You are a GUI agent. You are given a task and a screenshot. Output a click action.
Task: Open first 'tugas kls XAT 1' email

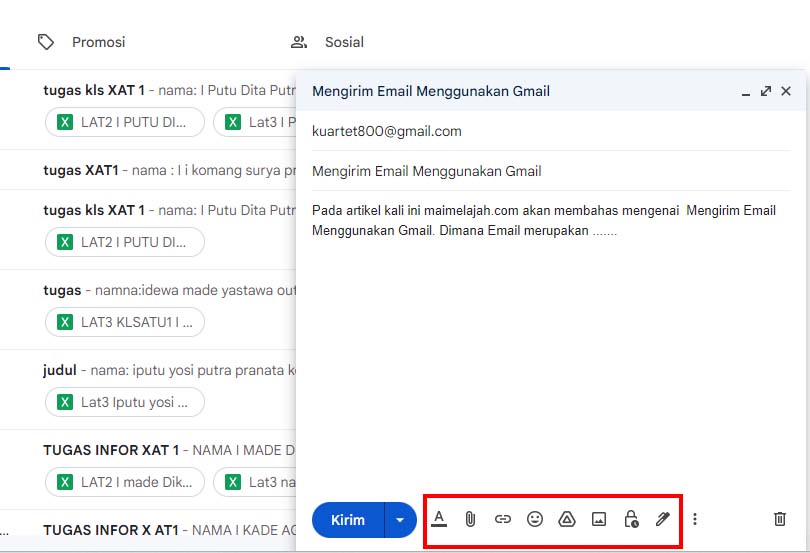coord(148,110)
